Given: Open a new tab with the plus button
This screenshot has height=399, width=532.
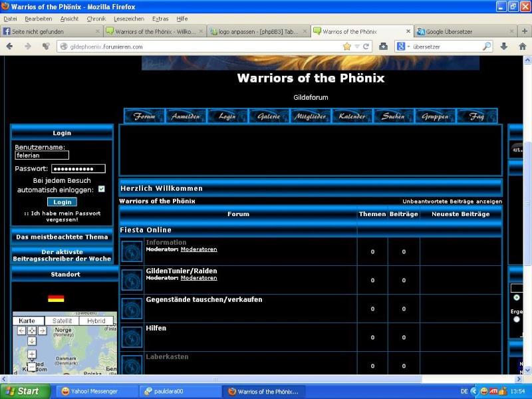Looking at the screenshot, I should point(525,31).
